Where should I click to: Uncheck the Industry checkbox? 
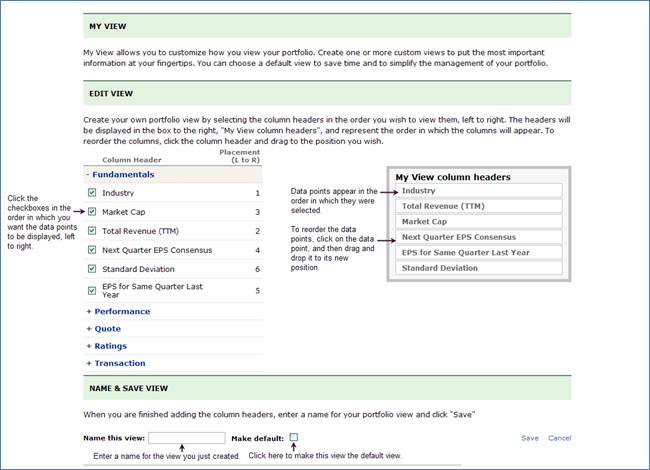point(92,193)
